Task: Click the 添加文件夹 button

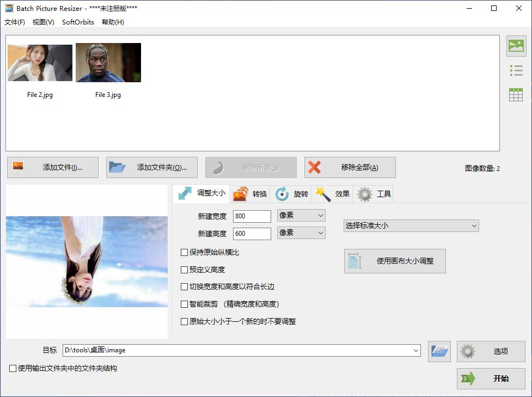Action: point(151,167)
